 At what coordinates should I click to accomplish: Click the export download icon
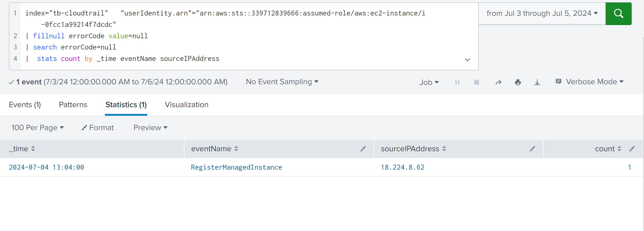[537, 82]
